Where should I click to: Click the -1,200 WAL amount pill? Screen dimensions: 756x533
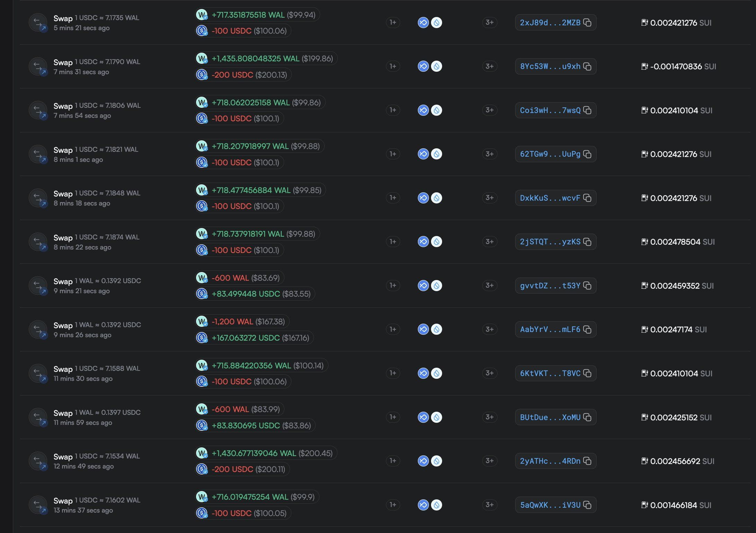click(x=242, y=322)
